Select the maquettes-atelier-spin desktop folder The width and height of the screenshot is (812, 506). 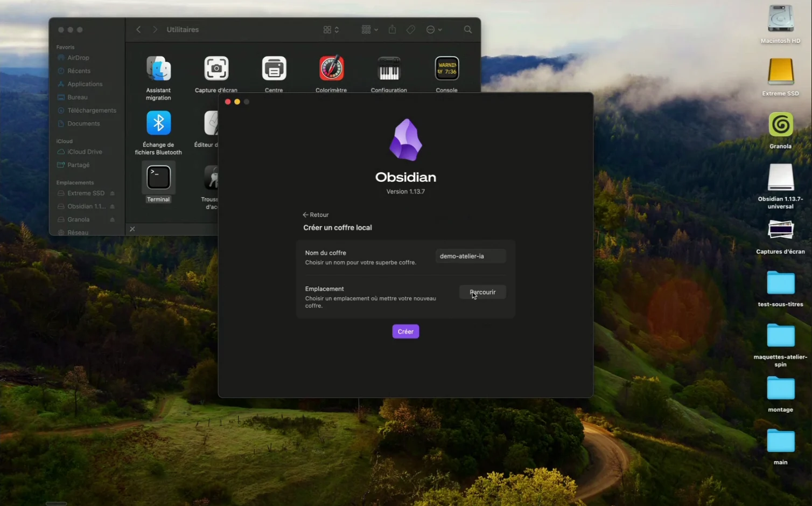[x=780, y=336]
